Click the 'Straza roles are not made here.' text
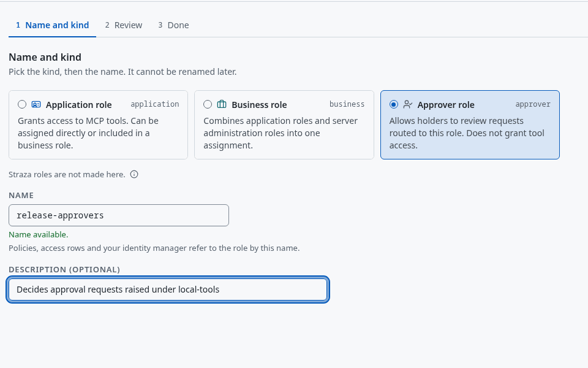The width and height of the screenshot is (588, 368). point(67,174)
